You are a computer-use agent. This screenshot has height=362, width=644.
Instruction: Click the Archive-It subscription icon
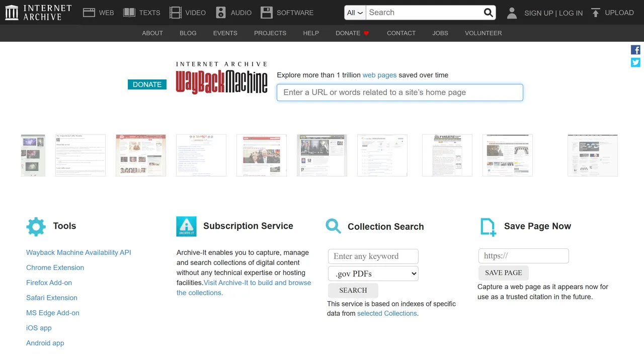pyautogui.click(x=186, y=226)
